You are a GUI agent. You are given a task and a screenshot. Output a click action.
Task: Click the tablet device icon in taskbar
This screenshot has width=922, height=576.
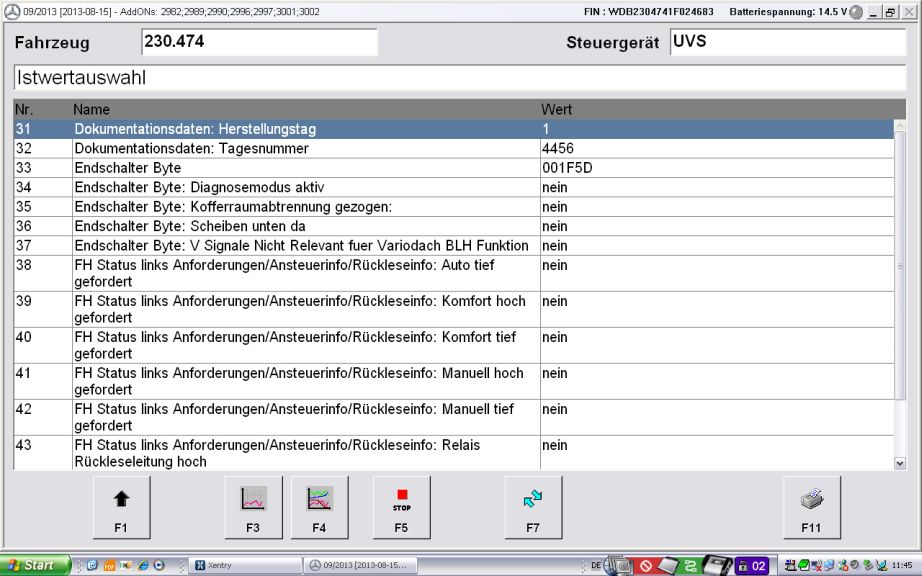pyautogui.click(x=668, y=565)
